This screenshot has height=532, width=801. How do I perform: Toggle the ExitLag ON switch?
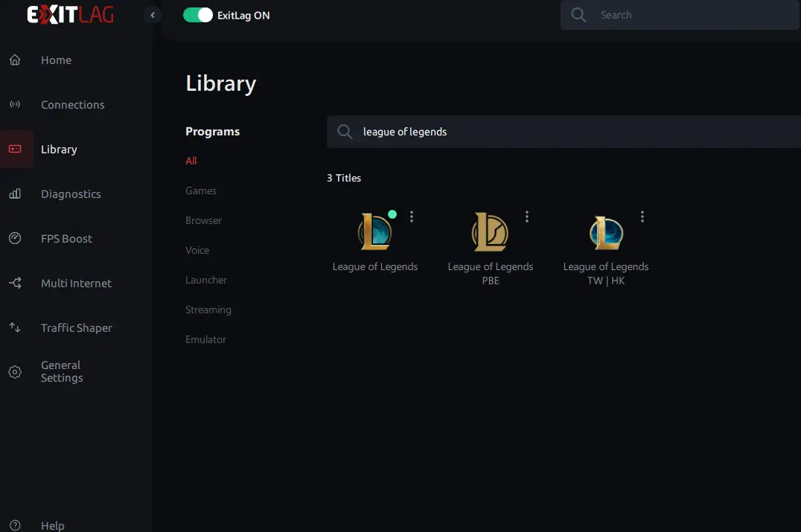click(198, 16)
